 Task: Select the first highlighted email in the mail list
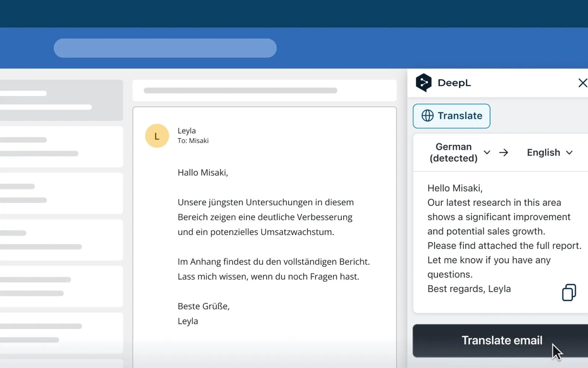coord(61,100)
